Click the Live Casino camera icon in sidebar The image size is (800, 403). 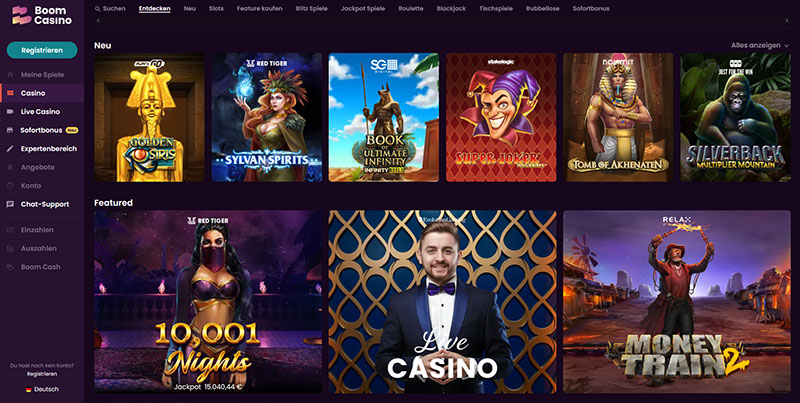[x=10, y=112]
